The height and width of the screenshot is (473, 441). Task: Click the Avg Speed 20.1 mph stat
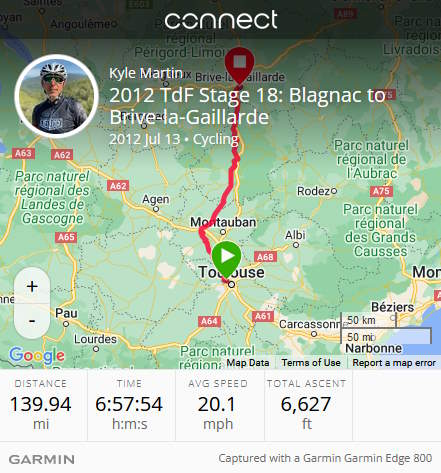coord(218,405)
